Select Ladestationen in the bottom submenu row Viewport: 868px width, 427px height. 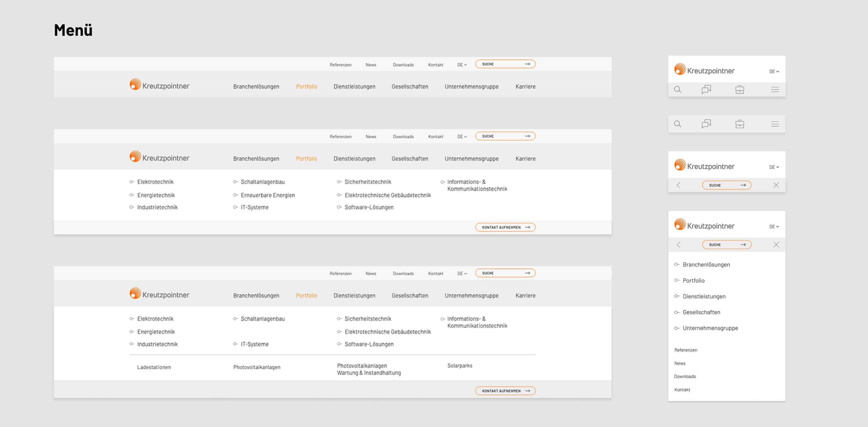pos(154,367)
